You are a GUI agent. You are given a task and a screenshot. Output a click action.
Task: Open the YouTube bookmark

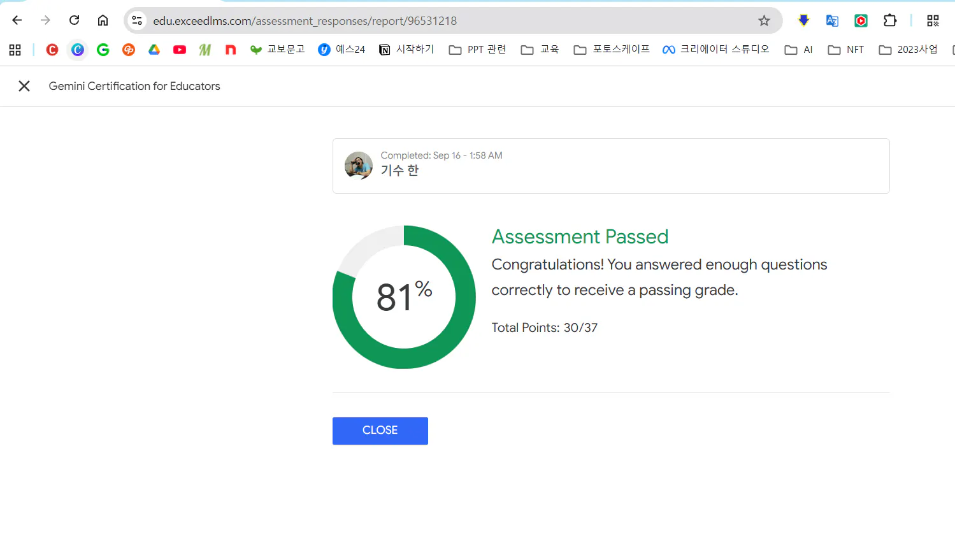[179, 49]
